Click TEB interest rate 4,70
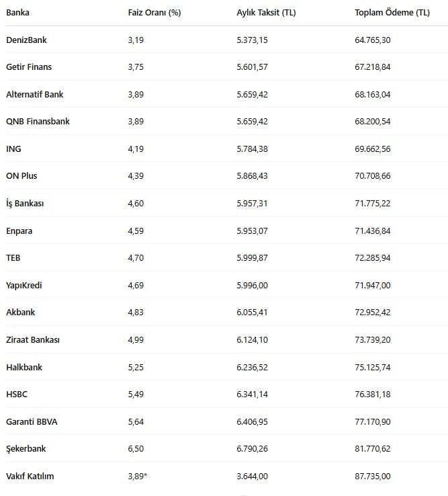This screenshot has width=448, height=496. click(136, 258)
